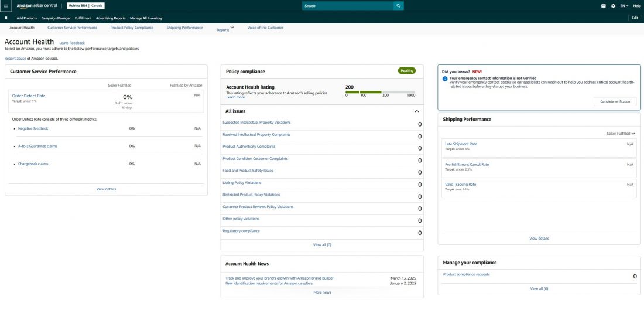Image resolution: width=644 pixels, height=313 pixels.
Task: Open Regulatory compliance link
Action: tap(241, 231)
